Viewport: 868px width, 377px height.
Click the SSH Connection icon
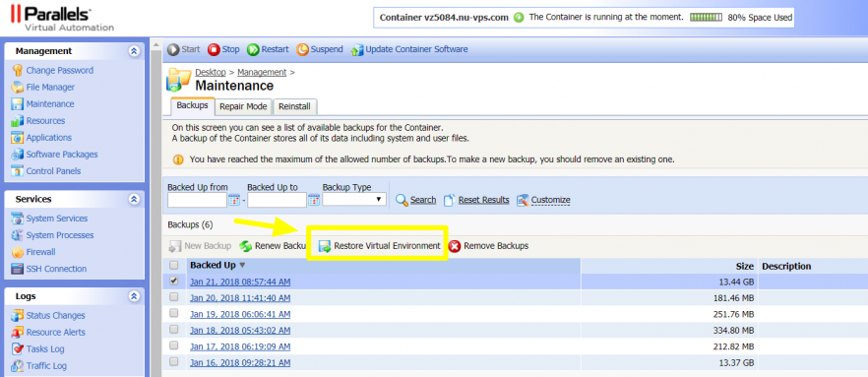coord(17,269)
